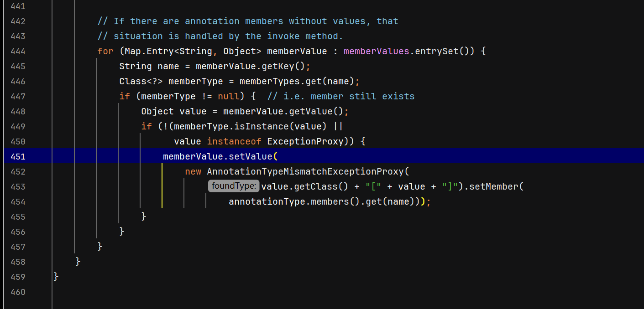Click line number 444 in gutter
The width and height of the screenshot is (644, 309).
(x=17, y=51)
